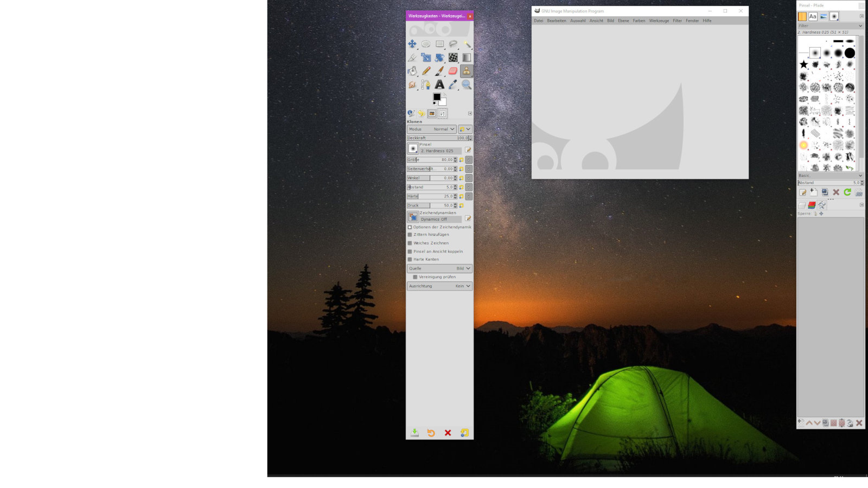The image size is (868, 488).
Task: Open the Werkzeuge menu
Action: [x=659, y=21]
